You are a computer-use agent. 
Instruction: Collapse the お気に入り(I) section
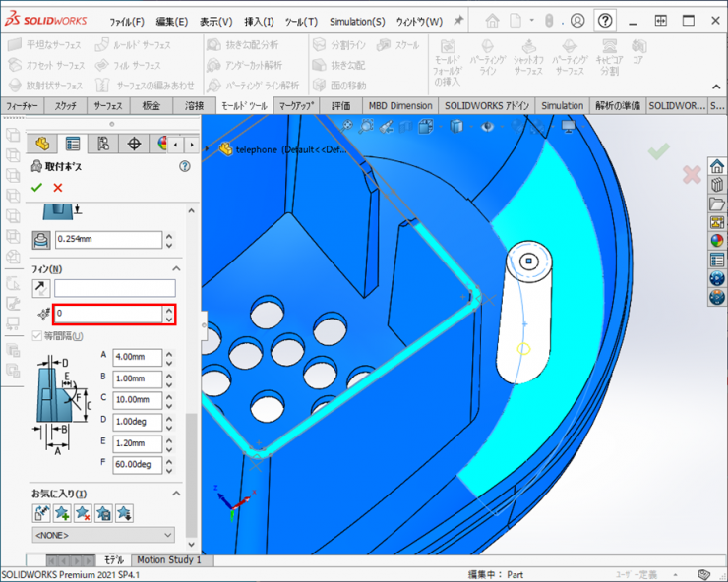(177, 493)
